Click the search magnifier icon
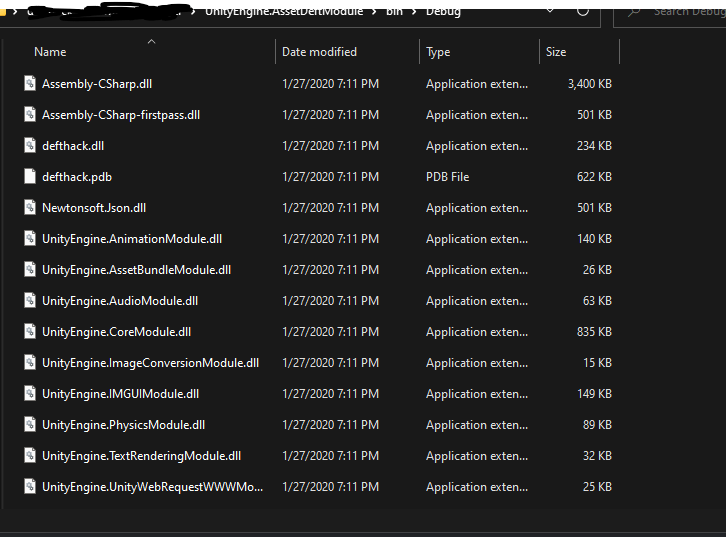This screenshot has height=537, width=726. (634, 11)
